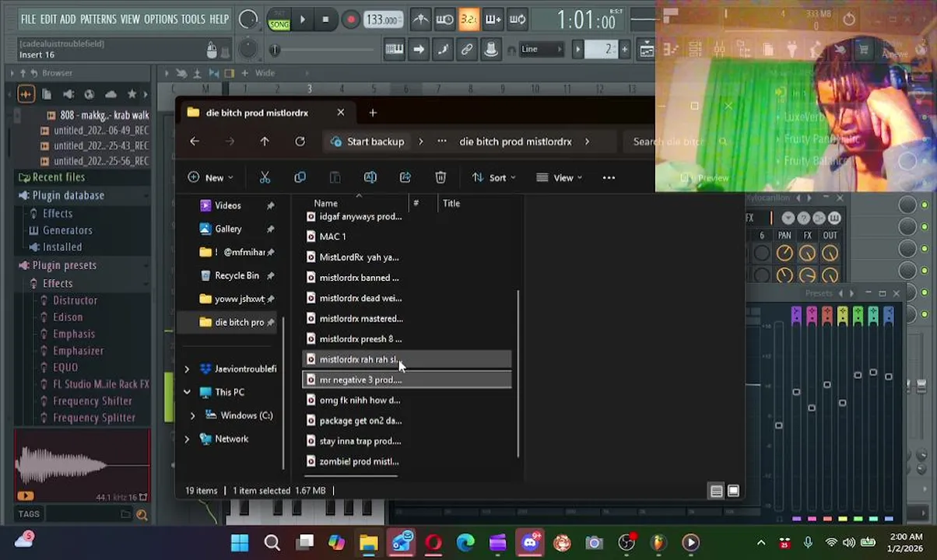Open the Recycle Bin in sidebar
This screenshot has width=937, height=560.
coord(237,275)
